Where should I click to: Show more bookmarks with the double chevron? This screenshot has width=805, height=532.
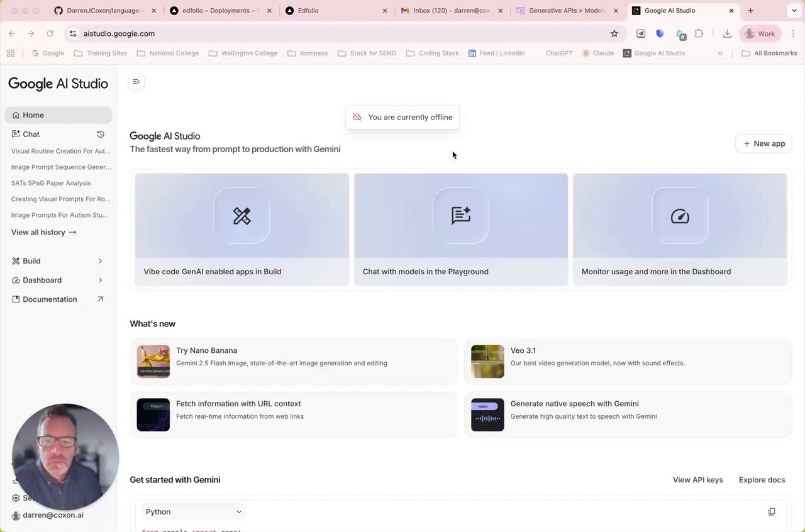pyautogui.click(x=720, y=53)
